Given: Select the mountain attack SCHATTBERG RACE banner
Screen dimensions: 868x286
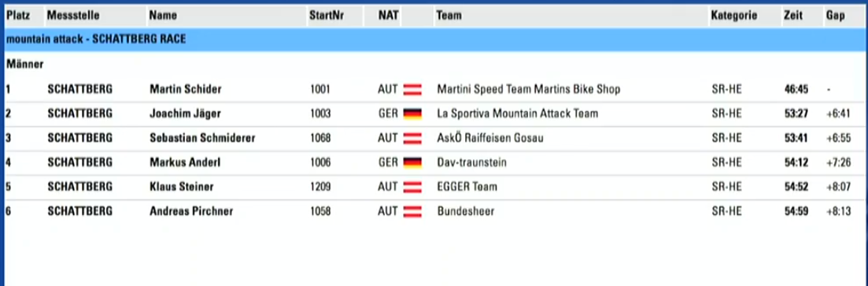Looking at the screenshot, I should point(434,39).
